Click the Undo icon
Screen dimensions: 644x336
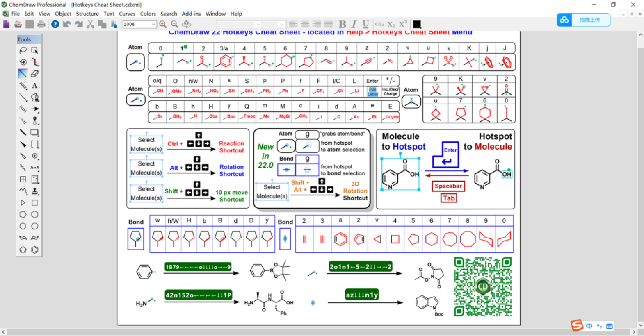click(x=66, y=24)
